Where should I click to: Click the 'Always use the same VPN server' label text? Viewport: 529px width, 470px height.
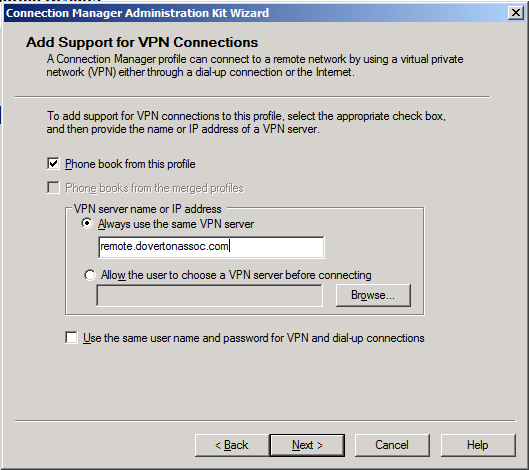coord(176,224)
